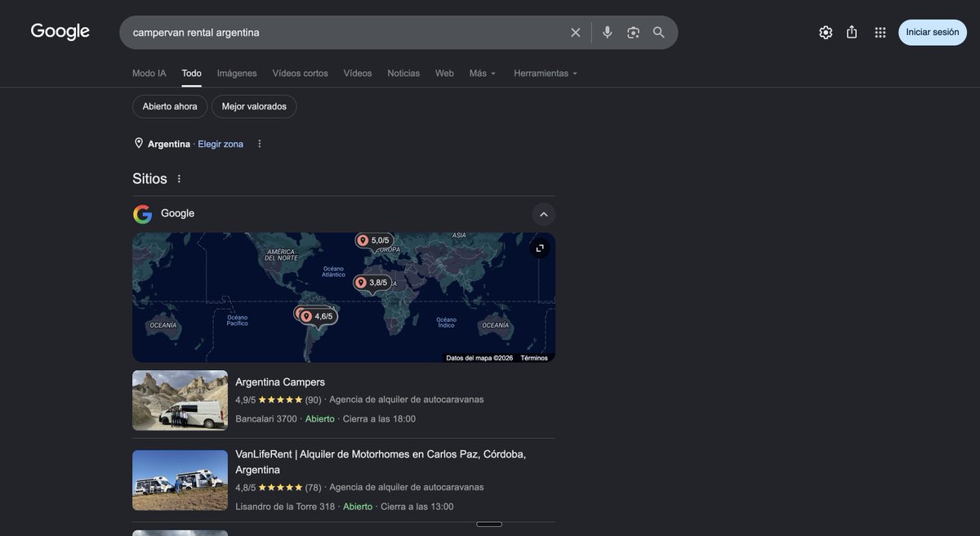This screenshot has height=536, width=980.
Task: Open VanLifeRent Alquiler de Motorhomes listing
Action: [x=381, y=462]
